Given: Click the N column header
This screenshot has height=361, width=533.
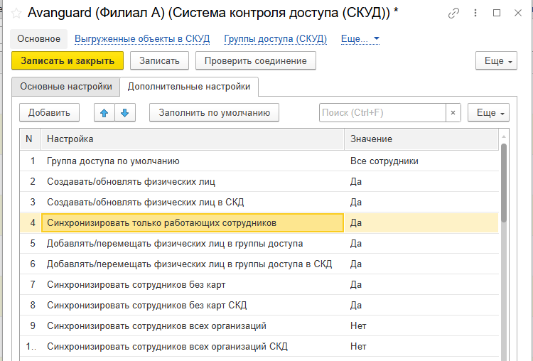Looking at the screenshot, I should point(30,139).
